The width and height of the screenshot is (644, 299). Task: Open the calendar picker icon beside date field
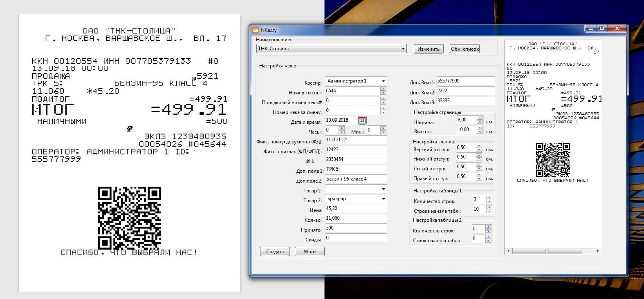click(x=362, y=120)
